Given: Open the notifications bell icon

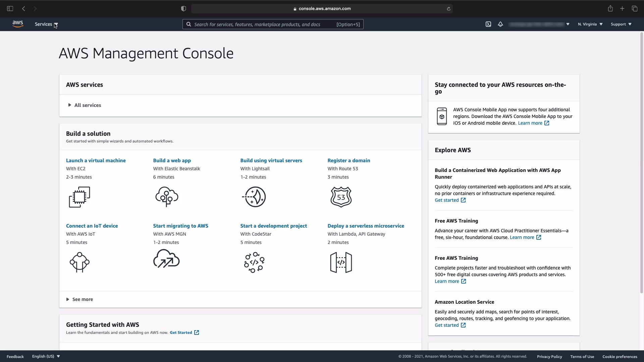Looking at the screenshot, I should (x=500, y=24).
